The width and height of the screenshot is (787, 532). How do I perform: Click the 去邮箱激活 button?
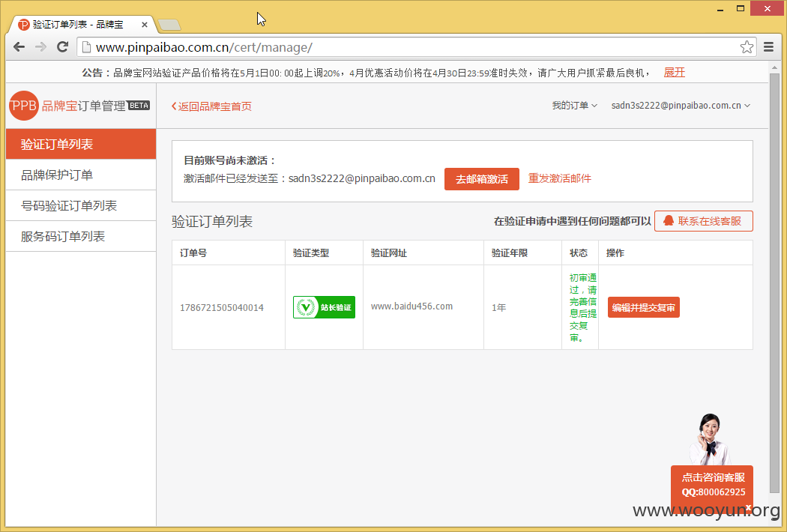pos(481,179)
